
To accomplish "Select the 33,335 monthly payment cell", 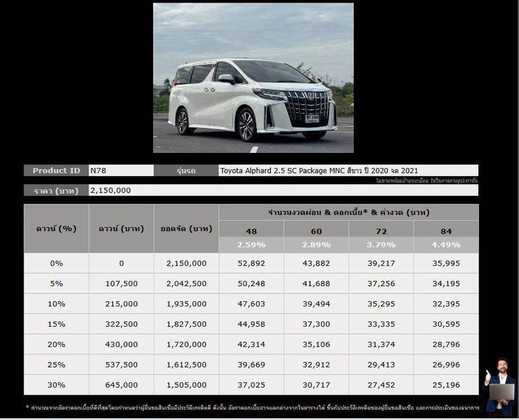I will (381, 324).
